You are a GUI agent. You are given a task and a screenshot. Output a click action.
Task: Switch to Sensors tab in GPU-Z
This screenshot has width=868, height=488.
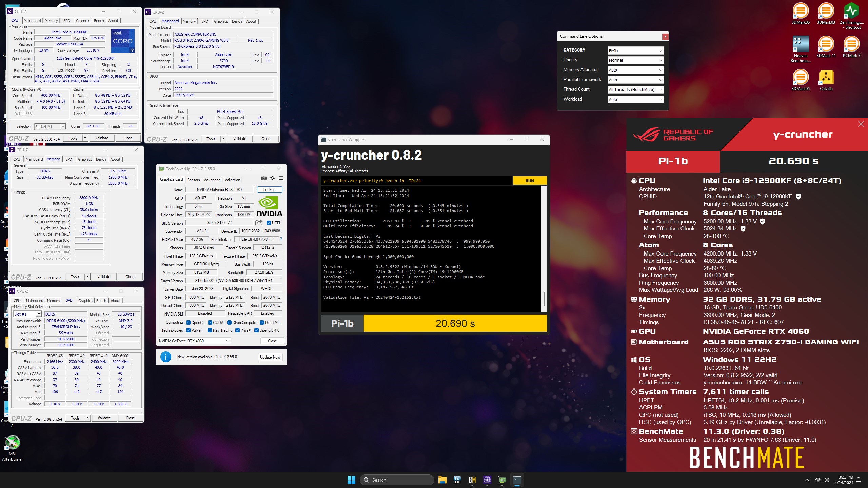[x=193, y=180]
